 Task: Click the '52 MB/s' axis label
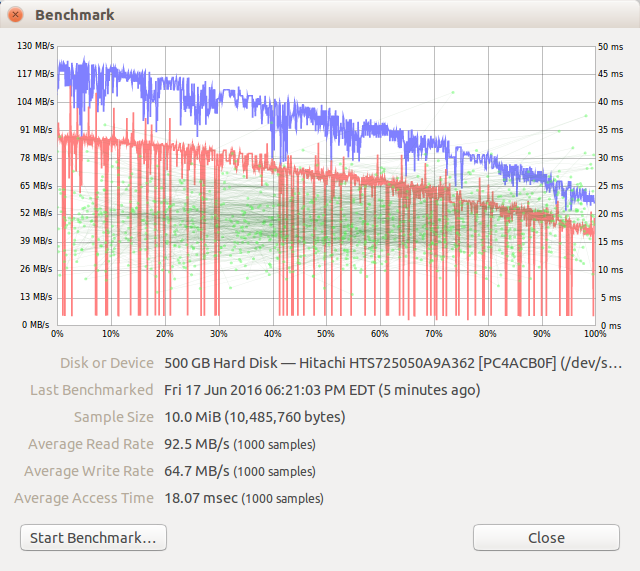pos(36,213)
